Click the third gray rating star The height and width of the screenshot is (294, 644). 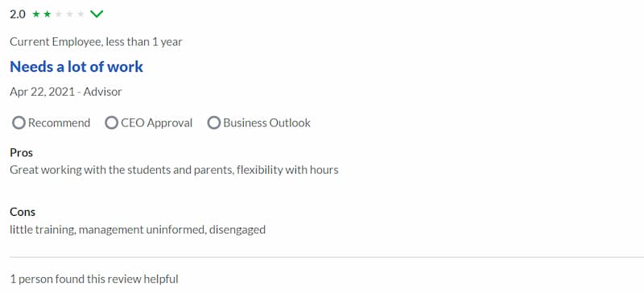(58, 14)
